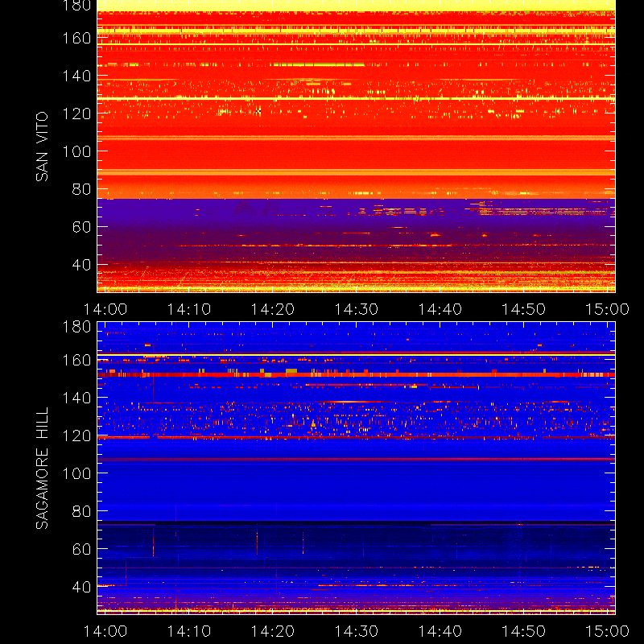Click 14:50 time label under Sagamore Hill plot
Viewport: 644px width, 644px height.
point(524,631)
